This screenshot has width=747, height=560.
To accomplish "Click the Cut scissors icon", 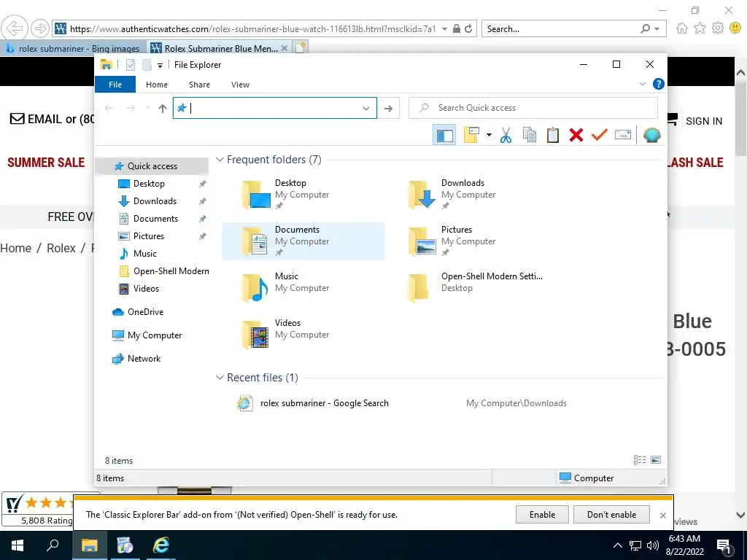I will click(506, 135).
